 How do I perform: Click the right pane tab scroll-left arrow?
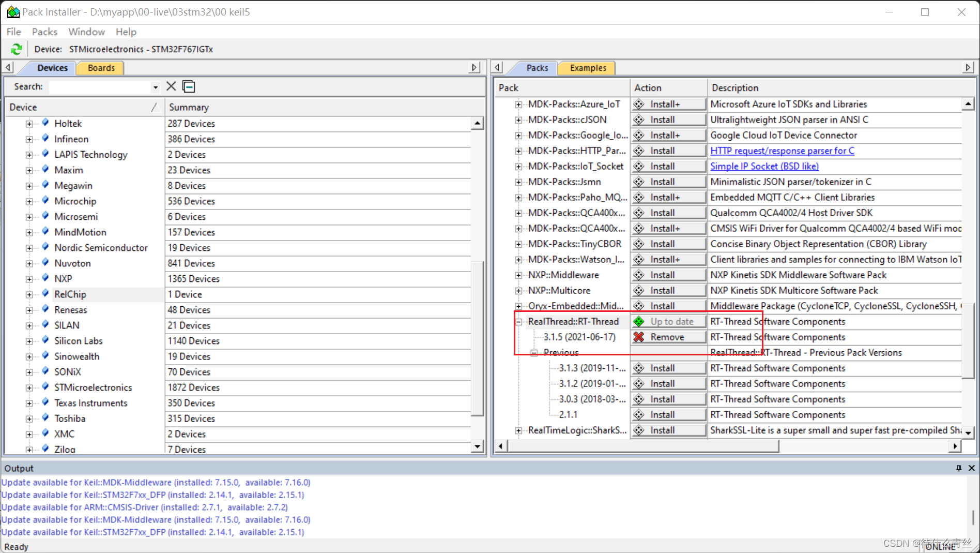click(497, 67)
